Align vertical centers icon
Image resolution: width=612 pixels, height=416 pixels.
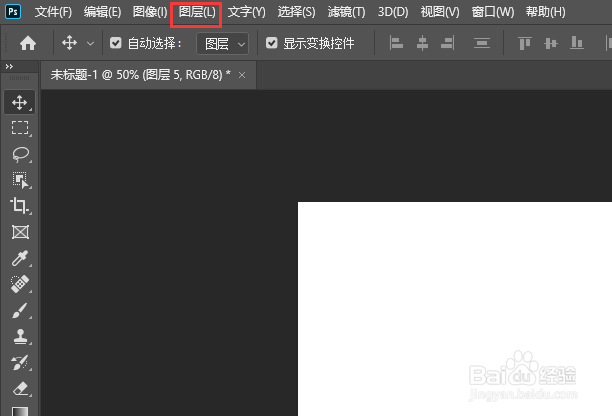coord(551,43)
